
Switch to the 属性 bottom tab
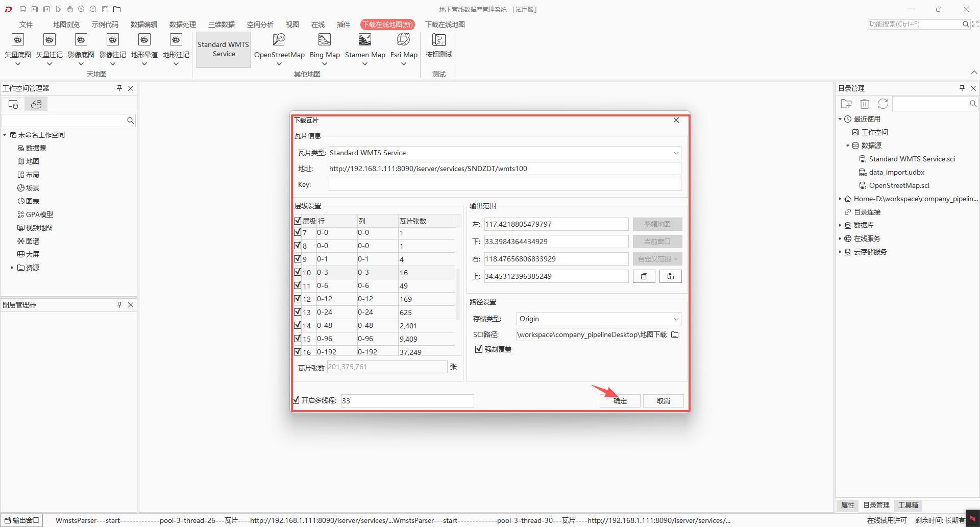[848, 505]
